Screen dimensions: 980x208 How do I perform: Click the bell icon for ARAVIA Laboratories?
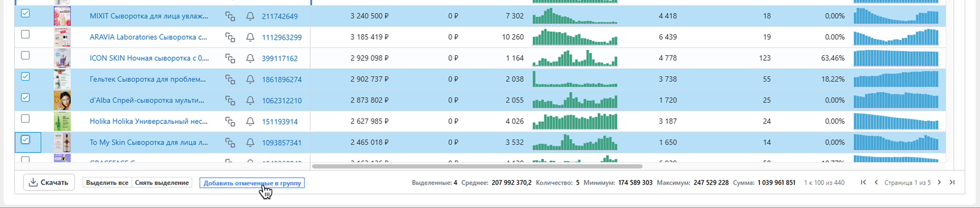coord(250,37)
